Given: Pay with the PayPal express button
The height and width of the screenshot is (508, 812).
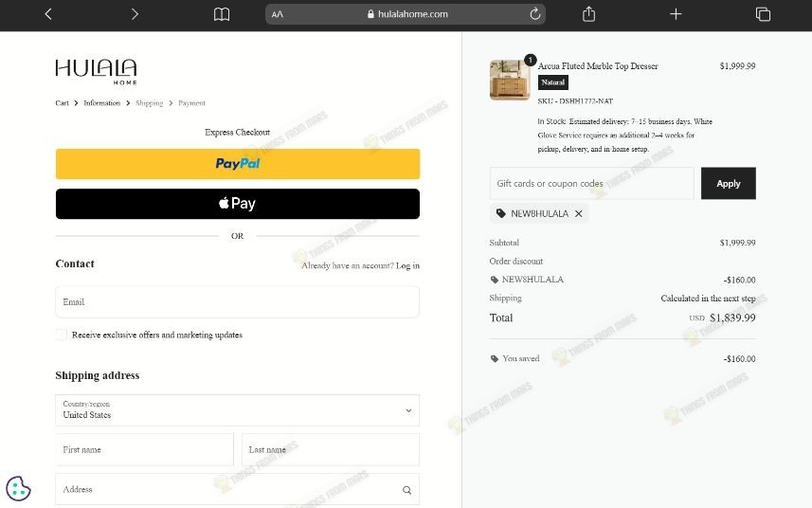Looking at the screenshot, I should pyautogui.click(x=238, y=164).
